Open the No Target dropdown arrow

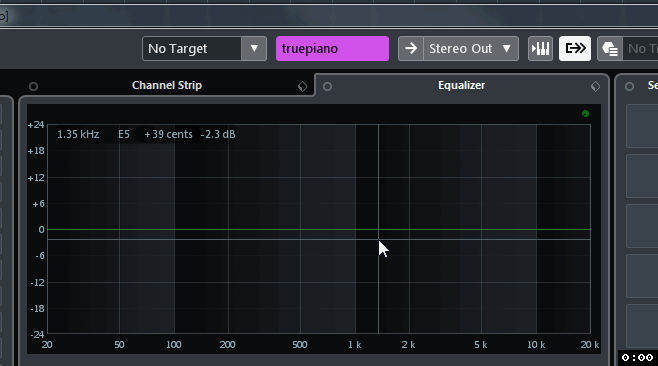(254, 49)
